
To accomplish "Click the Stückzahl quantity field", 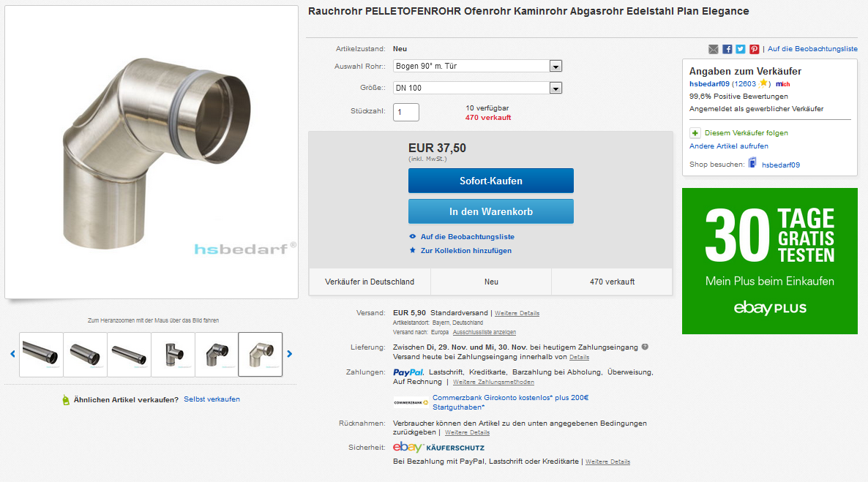I will (406, 112).
